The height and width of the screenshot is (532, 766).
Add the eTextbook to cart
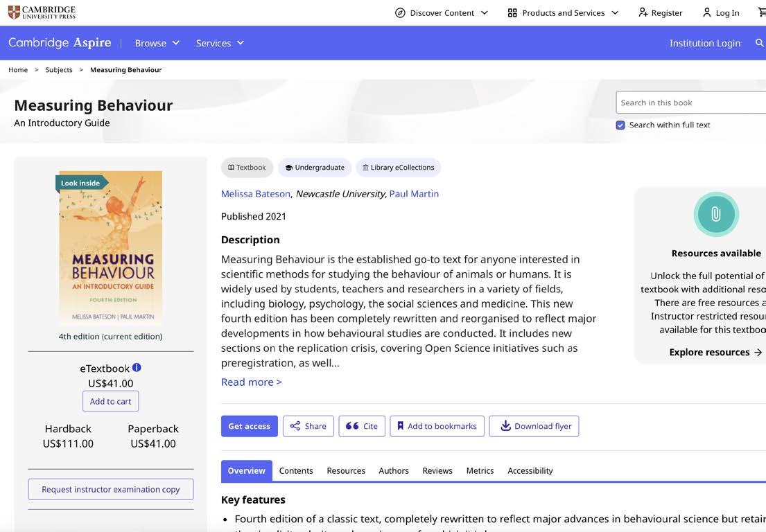110,401
